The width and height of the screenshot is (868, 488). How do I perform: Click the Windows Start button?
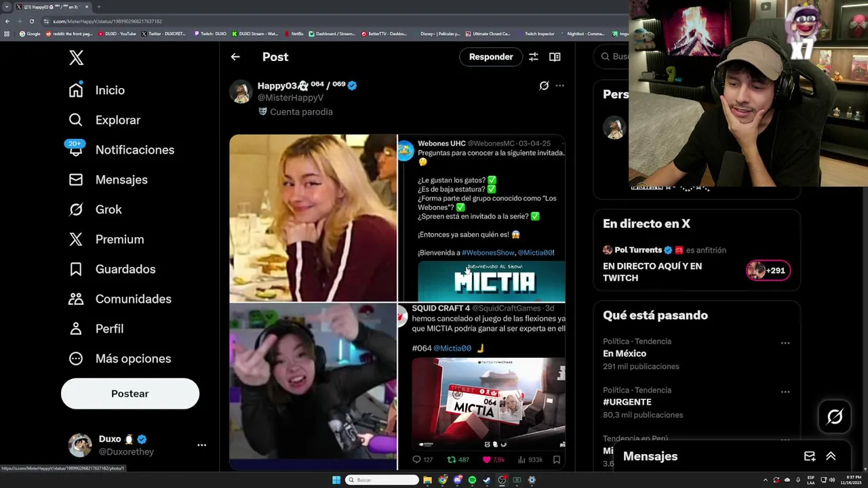tap(336, 480)
